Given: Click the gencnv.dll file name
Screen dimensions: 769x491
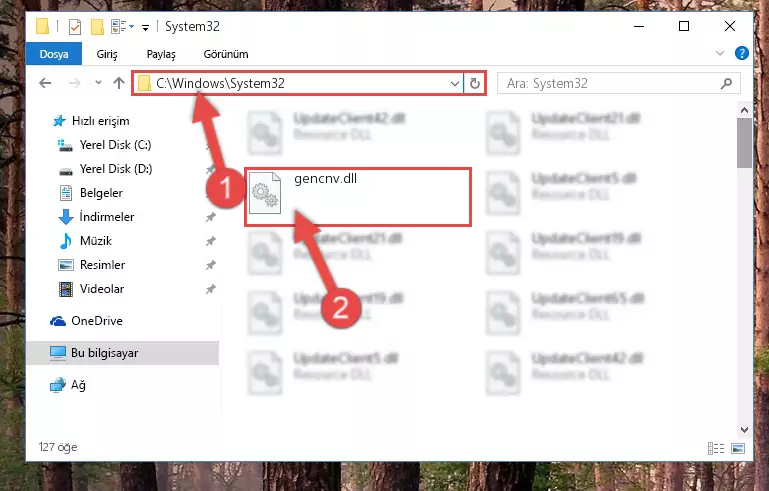Looking at the screenshot, I should [x=325, y=179].
